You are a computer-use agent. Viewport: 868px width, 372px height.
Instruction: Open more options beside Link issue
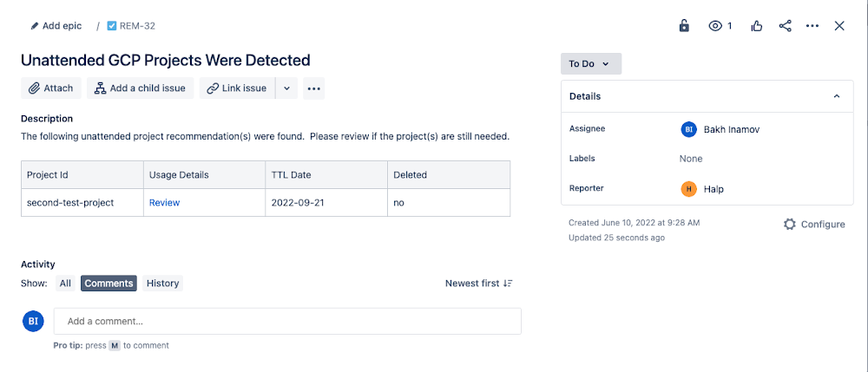coord(314,88)
